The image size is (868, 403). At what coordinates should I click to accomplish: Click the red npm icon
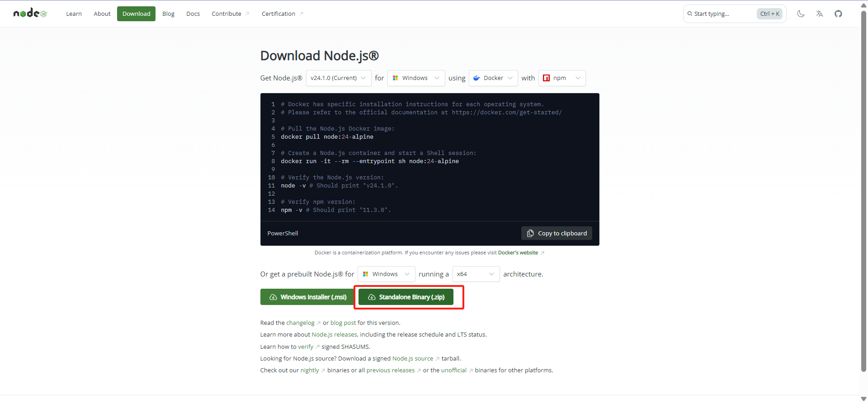546,78
